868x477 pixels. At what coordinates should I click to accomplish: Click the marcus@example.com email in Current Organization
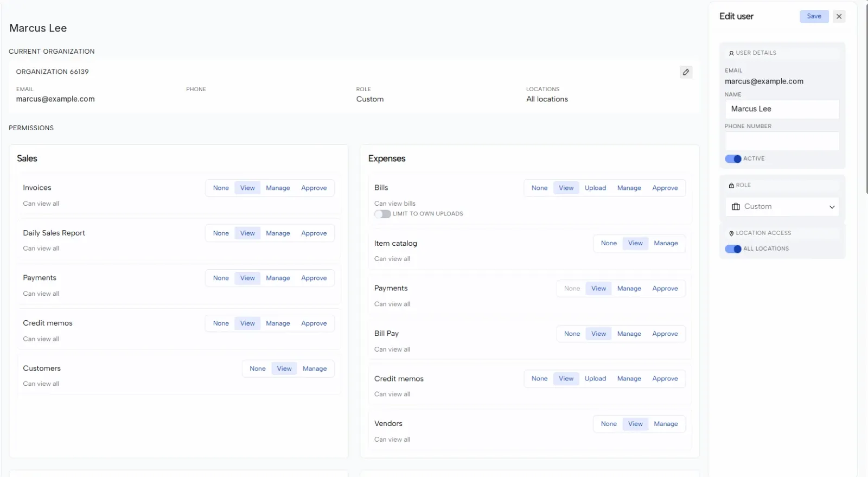pyautogui.click(x=55, y=99)
